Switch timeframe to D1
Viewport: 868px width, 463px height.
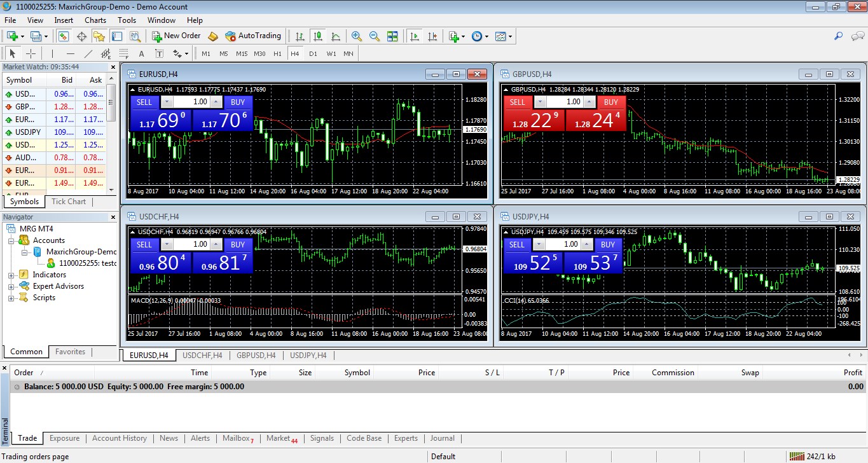tap(313, 53)
